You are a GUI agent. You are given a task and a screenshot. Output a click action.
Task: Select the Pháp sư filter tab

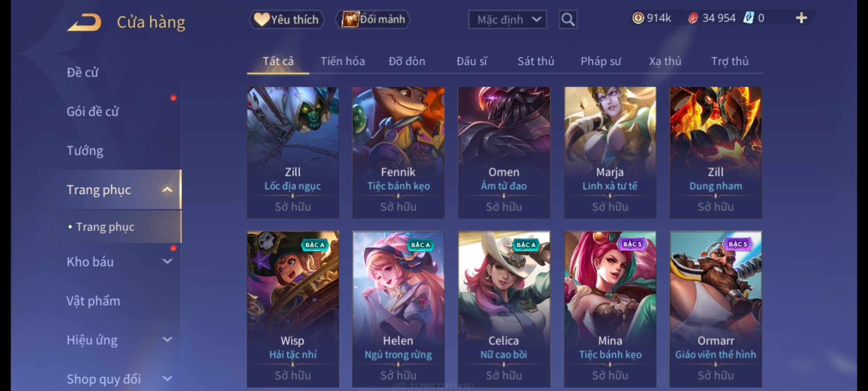tap(601, 61)
